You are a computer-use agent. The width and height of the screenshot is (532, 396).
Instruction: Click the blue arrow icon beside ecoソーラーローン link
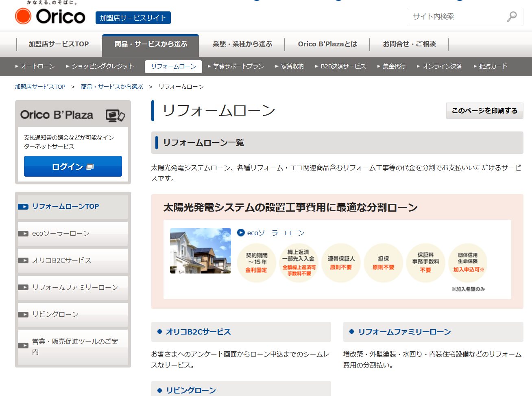(x=241, y=233)
